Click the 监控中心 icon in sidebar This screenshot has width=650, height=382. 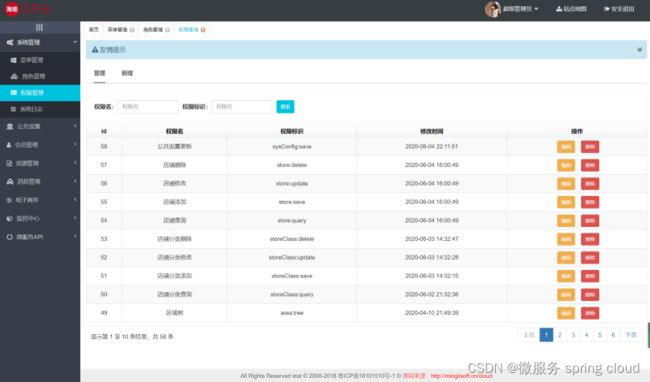pyautogui.click(x=10, y=218)
